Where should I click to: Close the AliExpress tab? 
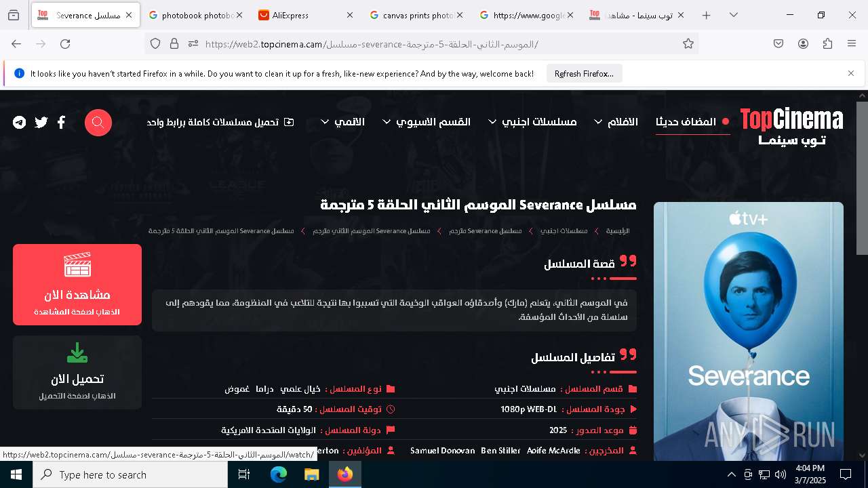tap(349, 15)
